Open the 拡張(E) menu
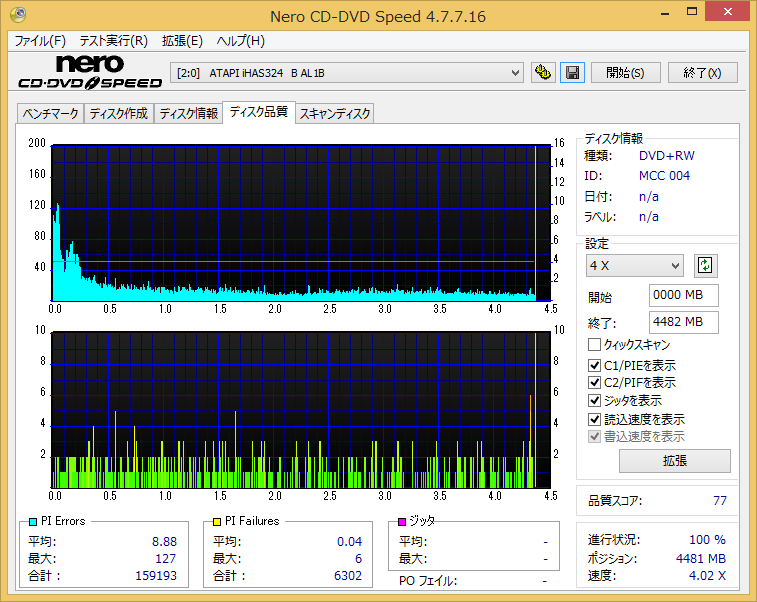The image size is (757, 602). click(182, 41)
